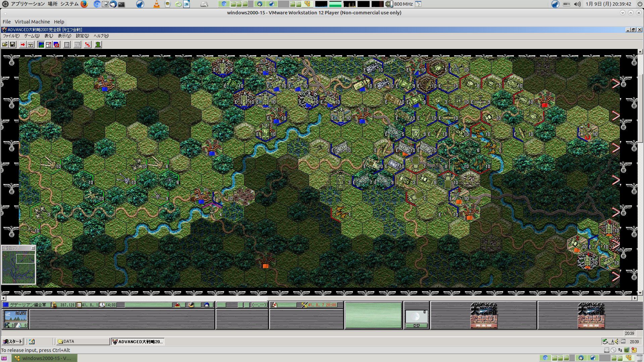Click the red city hex at the map's bottom center

tap(266, 261)
